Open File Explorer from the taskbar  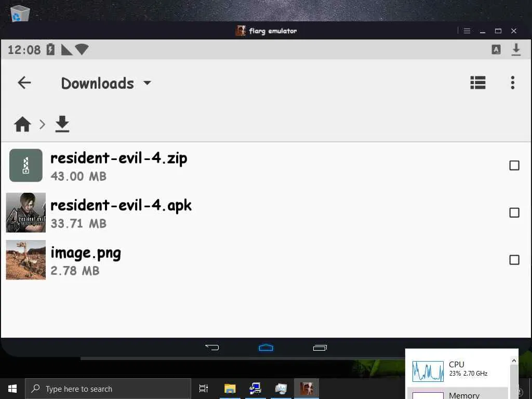(230, 389)
